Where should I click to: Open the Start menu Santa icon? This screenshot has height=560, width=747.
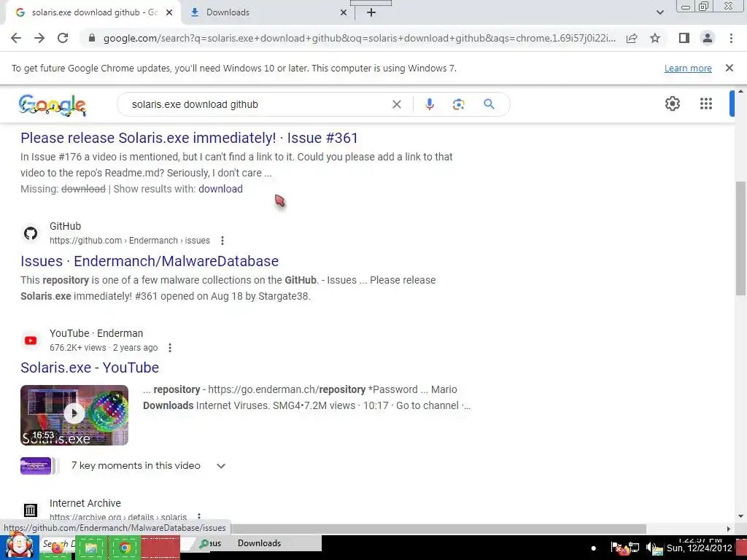[x=19, y=545]
